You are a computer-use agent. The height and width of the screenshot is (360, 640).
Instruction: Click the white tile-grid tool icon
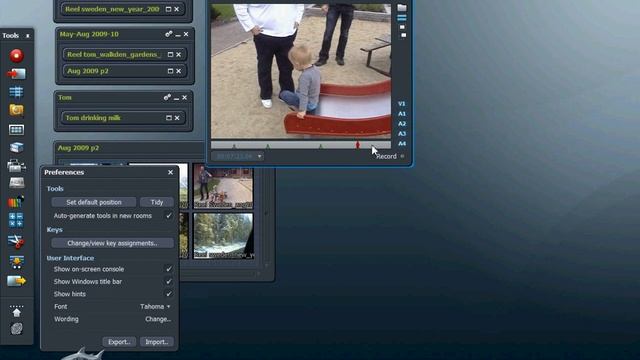click(x=16, y=130)
